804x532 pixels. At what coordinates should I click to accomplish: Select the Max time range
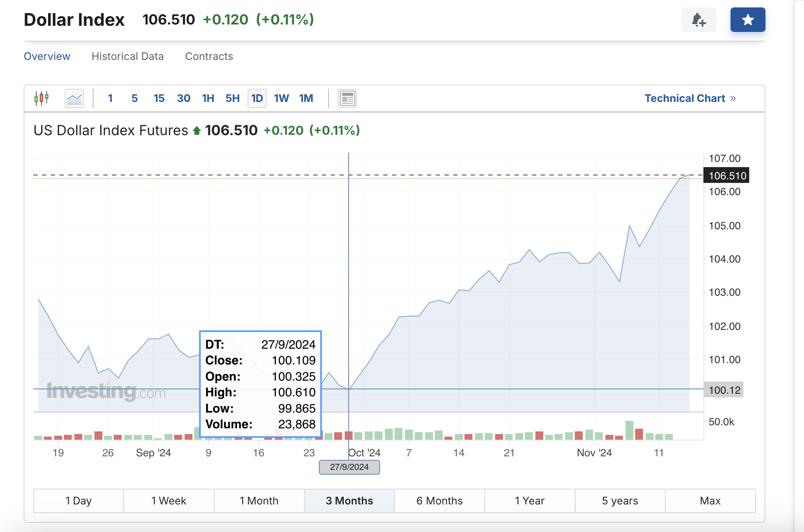click(x=710, y=501)
